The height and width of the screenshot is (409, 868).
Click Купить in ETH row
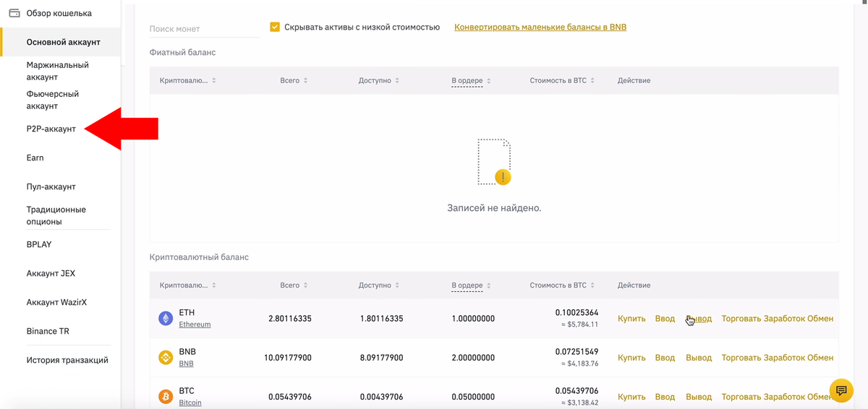(x=631, y=319)
